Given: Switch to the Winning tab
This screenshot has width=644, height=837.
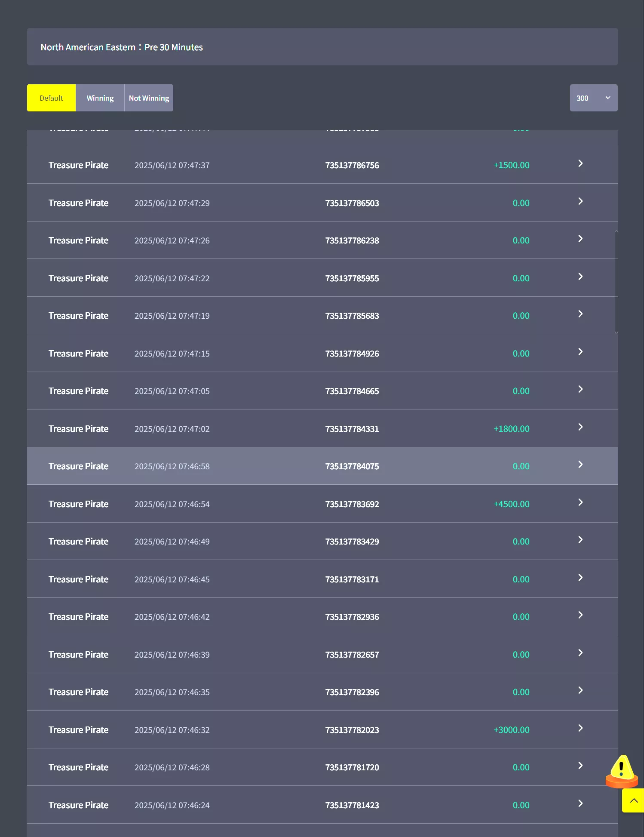Looking at the screenshot, I should (x=100, y=98).
